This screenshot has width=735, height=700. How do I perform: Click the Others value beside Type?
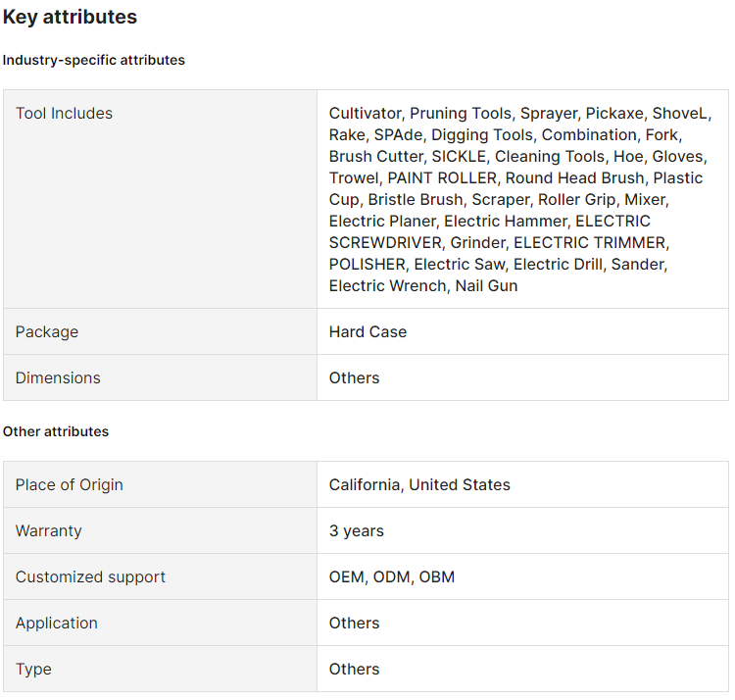click(x=354, y=669)
